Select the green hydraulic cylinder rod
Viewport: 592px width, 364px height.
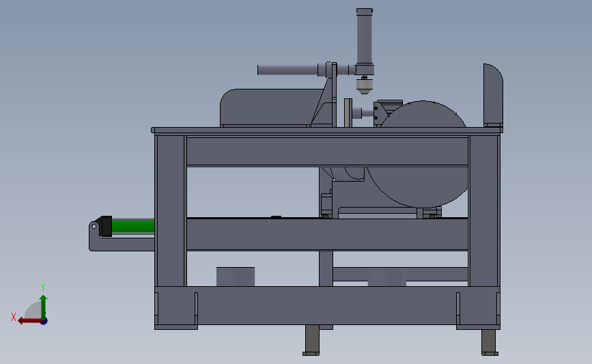tap(133, 226)
